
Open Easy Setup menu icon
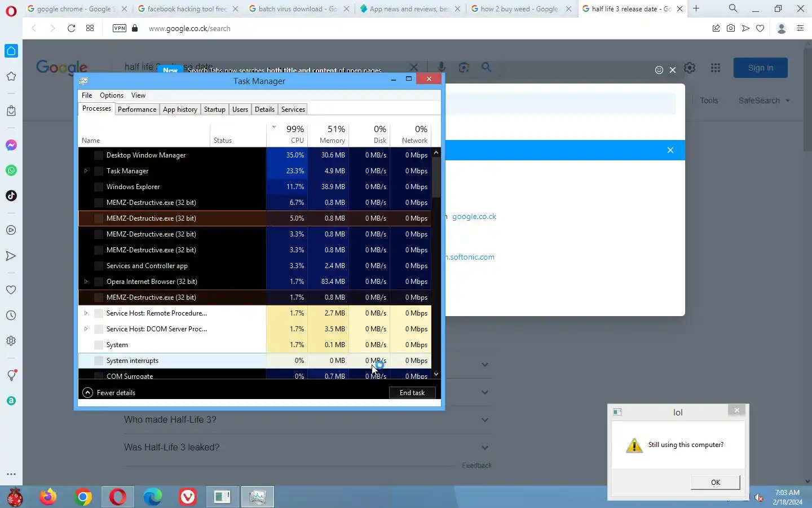[x=800, y=28]
